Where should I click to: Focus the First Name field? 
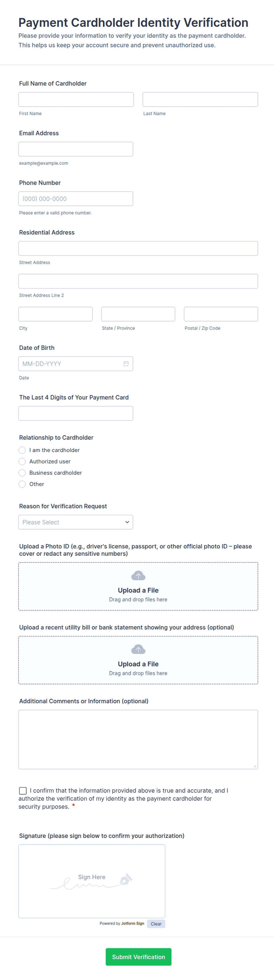[x=76, y=99]
